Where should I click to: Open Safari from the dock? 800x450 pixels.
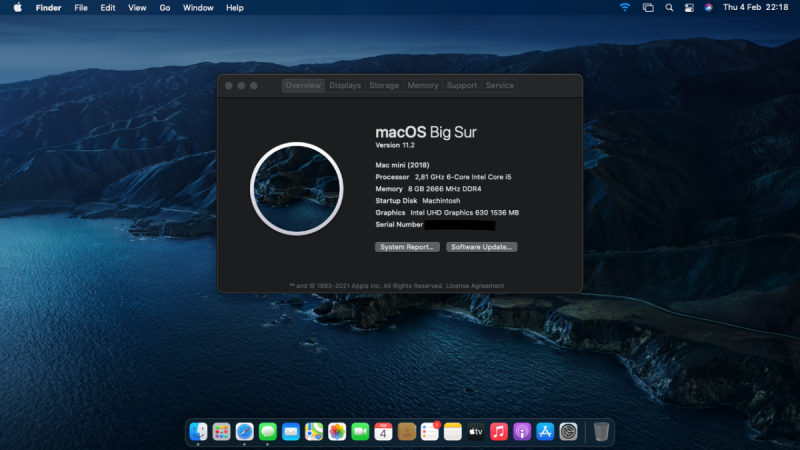pos(244,431)
